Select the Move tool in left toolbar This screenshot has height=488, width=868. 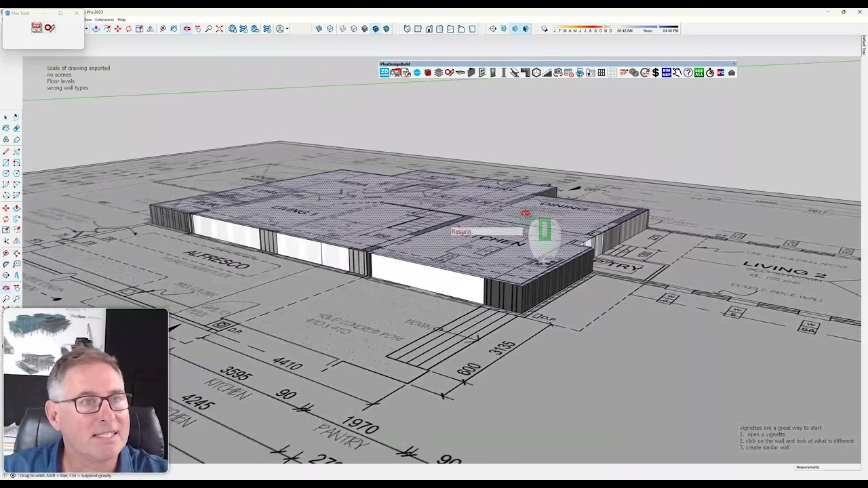point(5,208)
